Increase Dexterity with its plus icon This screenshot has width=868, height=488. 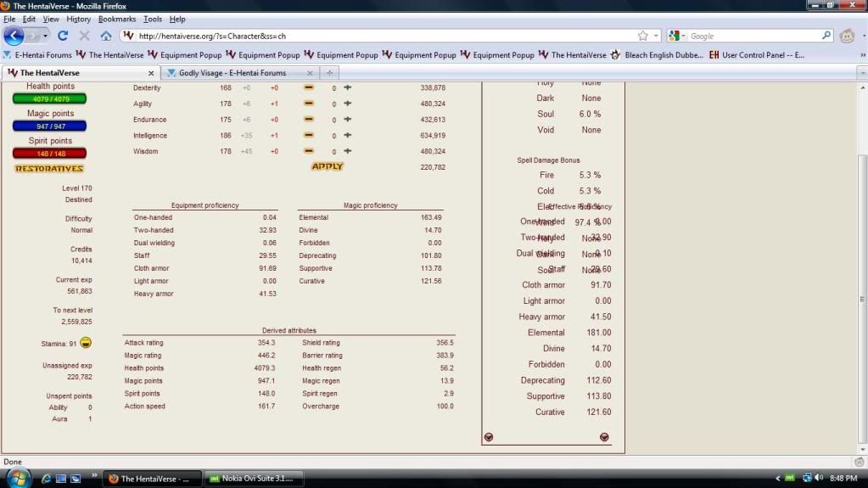coord(348,87)
